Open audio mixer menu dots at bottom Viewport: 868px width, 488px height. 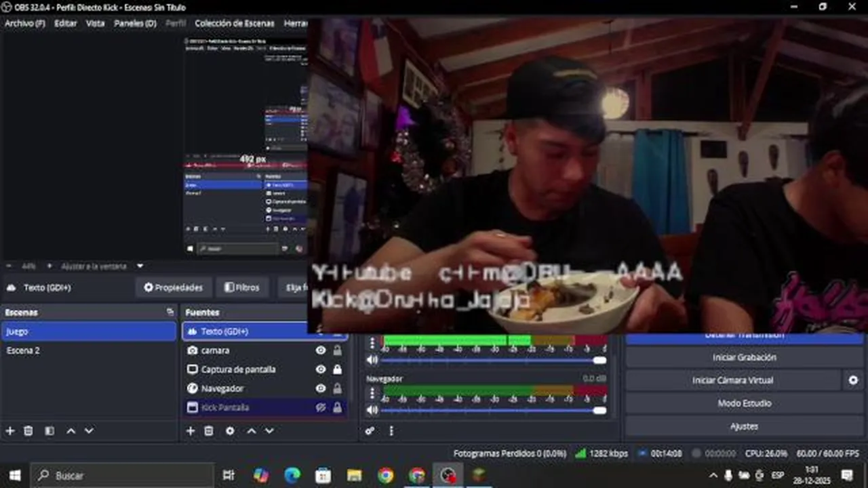click(391, 430)
